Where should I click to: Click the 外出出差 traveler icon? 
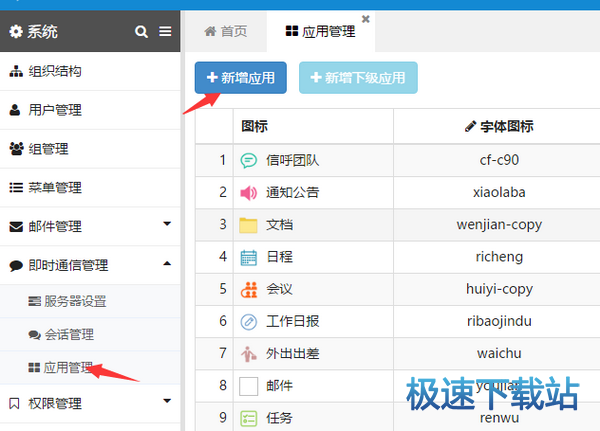point(248,354)
